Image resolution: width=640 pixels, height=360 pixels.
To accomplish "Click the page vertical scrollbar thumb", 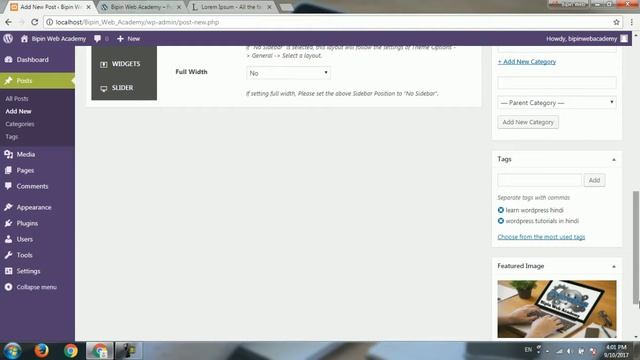I will [x=636, y=247].
